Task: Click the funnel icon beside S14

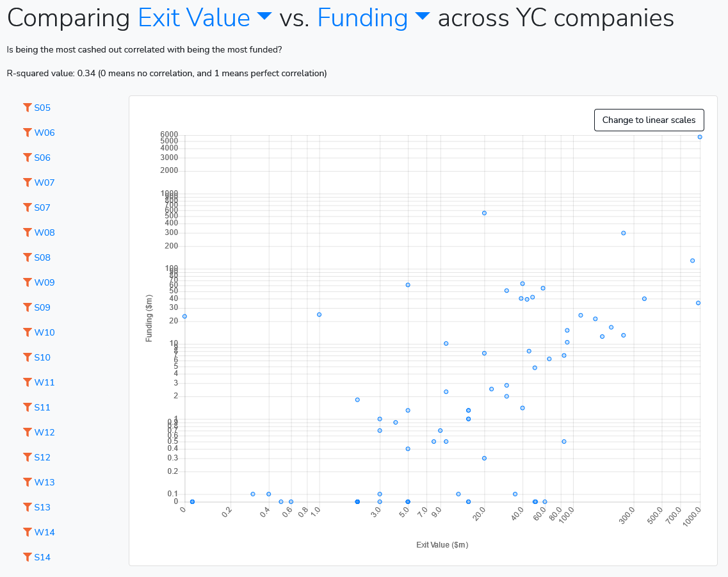Action: point(27,557)
